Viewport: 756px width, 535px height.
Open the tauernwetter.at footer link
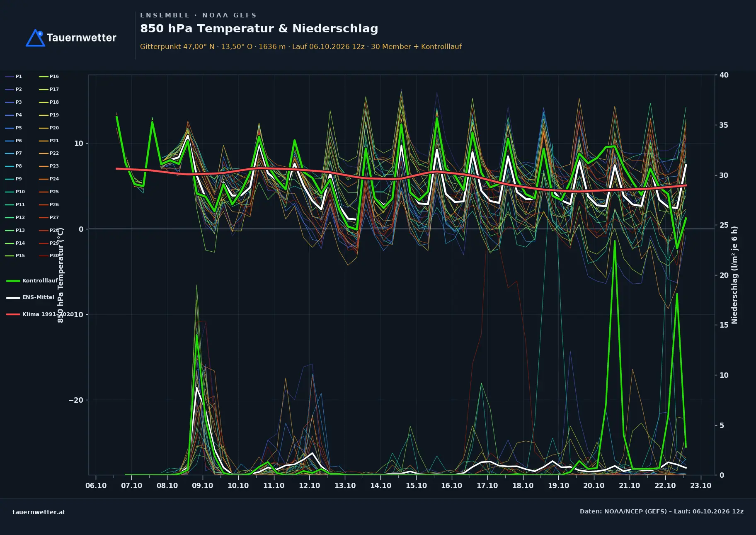tap(39, 512)
